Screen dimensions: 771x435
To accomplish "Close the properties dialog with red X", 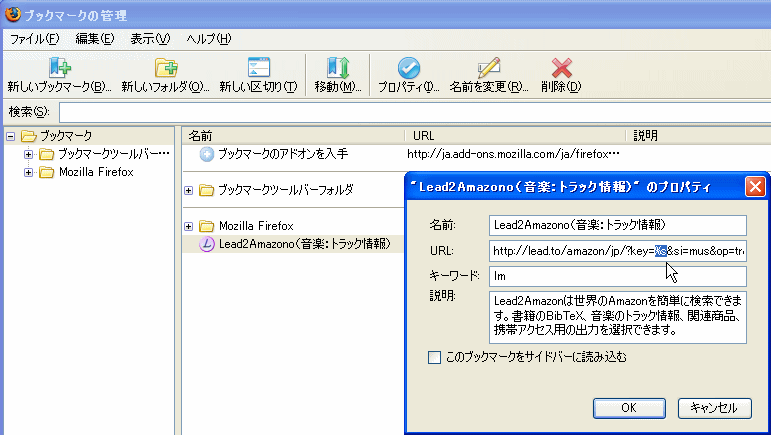I will coord(755,187).
